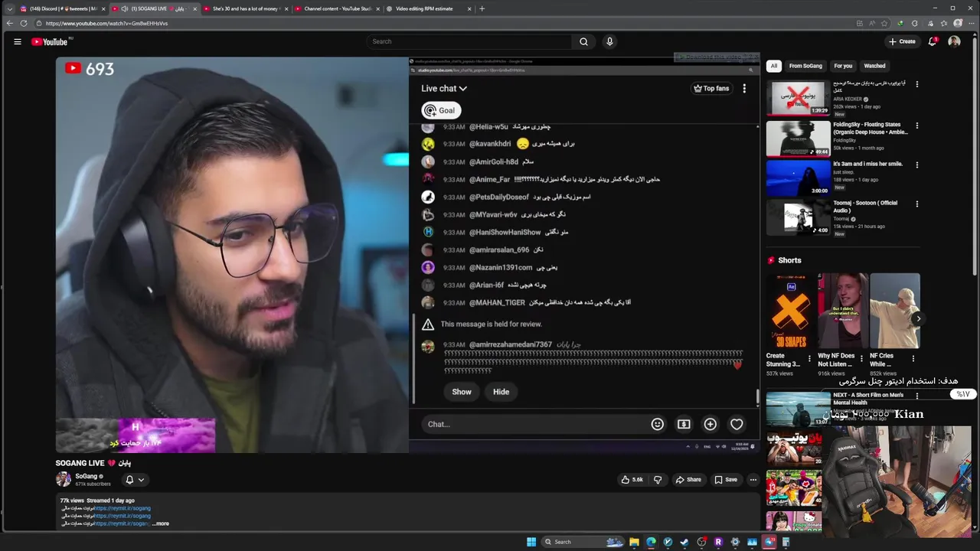The width and height of the screenshot is (980, 551).
Task: Click the search magnifier button
Action: [x=583, y=41]
